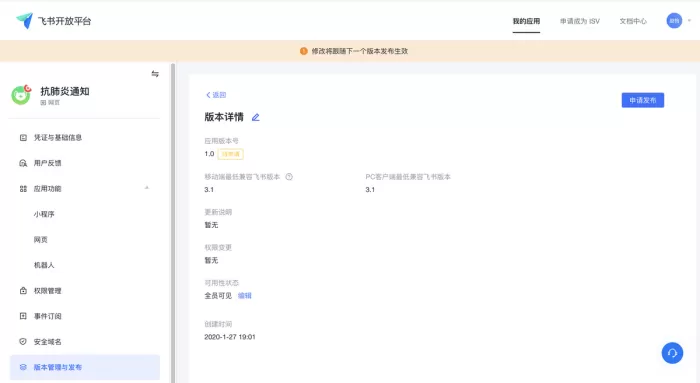
Task: Click the 应用功能 grid icon
Action: [x=23, y=188]
